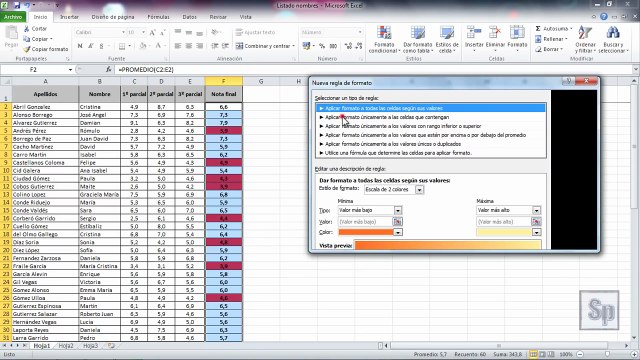The image size is (640, 360).
Task: Open the font size dropdown
Action: click(x=143, y=32)
